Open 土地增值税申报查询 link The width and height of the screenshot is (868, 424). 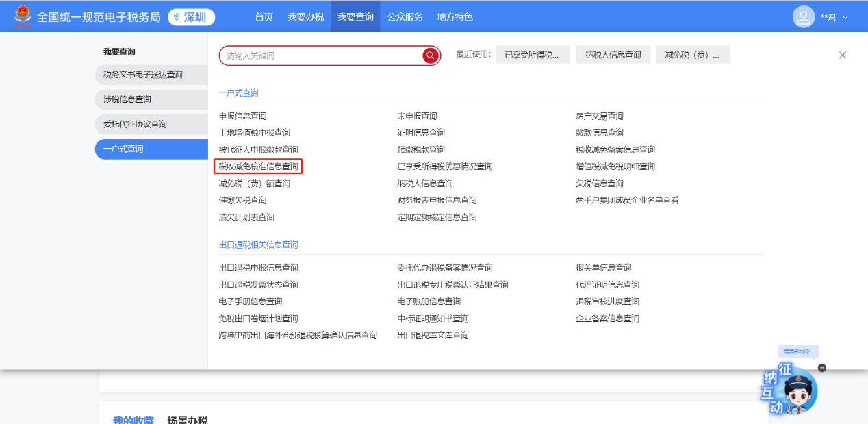tap(255, 133)
